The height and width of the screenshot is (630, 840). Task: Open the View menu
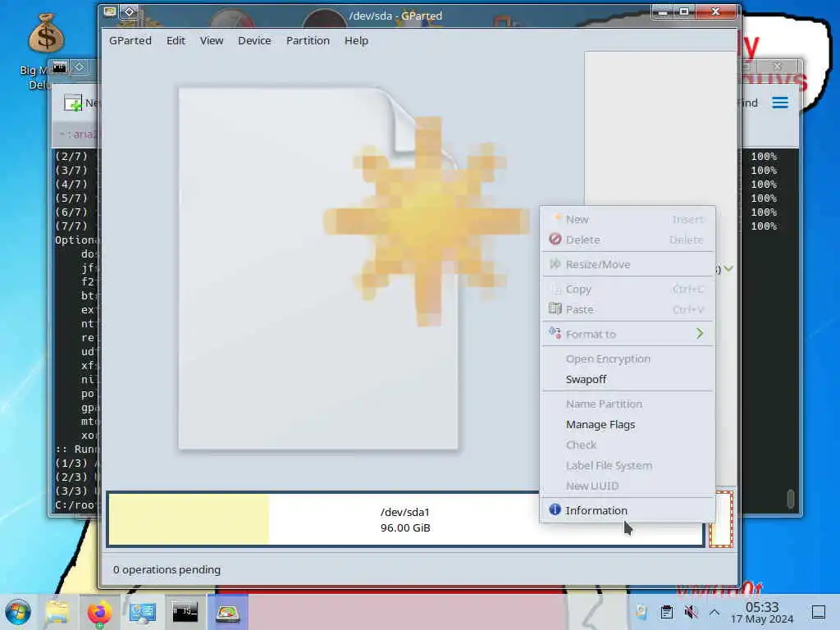tap(212, 41)
